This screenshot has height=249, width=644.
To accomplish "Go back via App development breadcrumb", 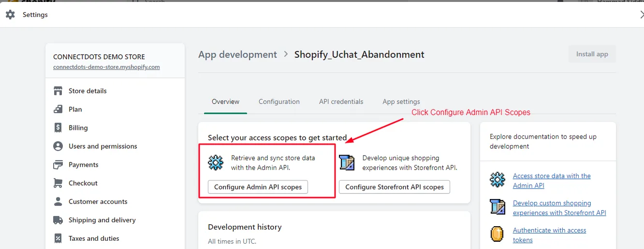I will pos(237,55).
